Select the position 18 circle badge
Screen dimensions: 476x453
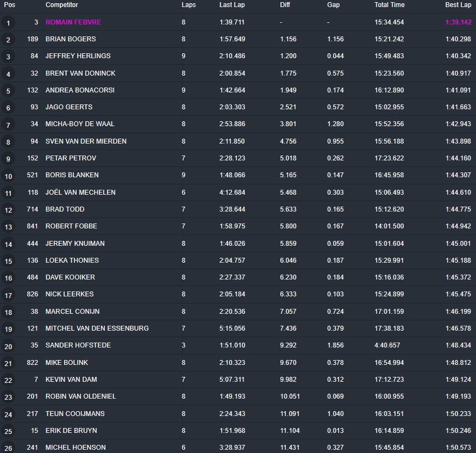click(x=8, y=312)
